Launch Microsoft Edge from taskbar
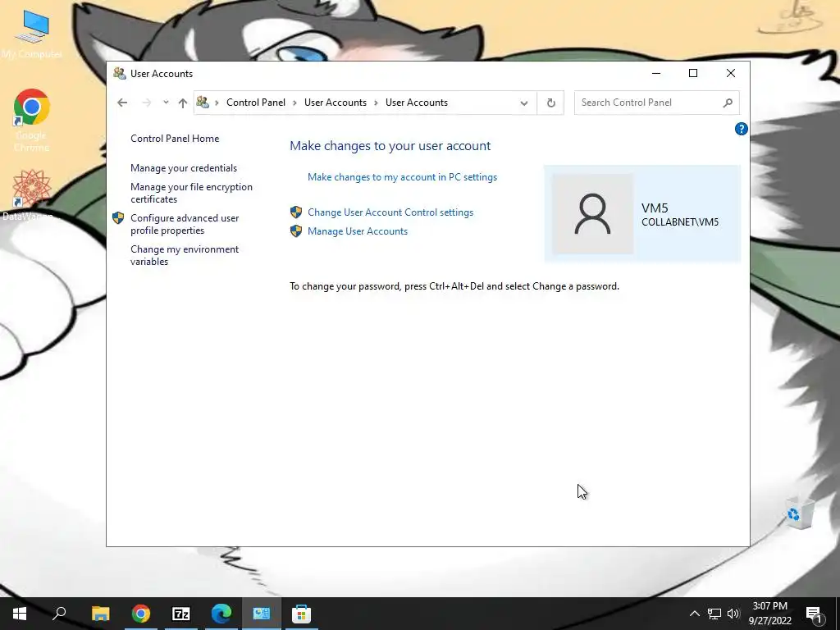The width and height of the screenshot is (840, 630). pos(221,614)
